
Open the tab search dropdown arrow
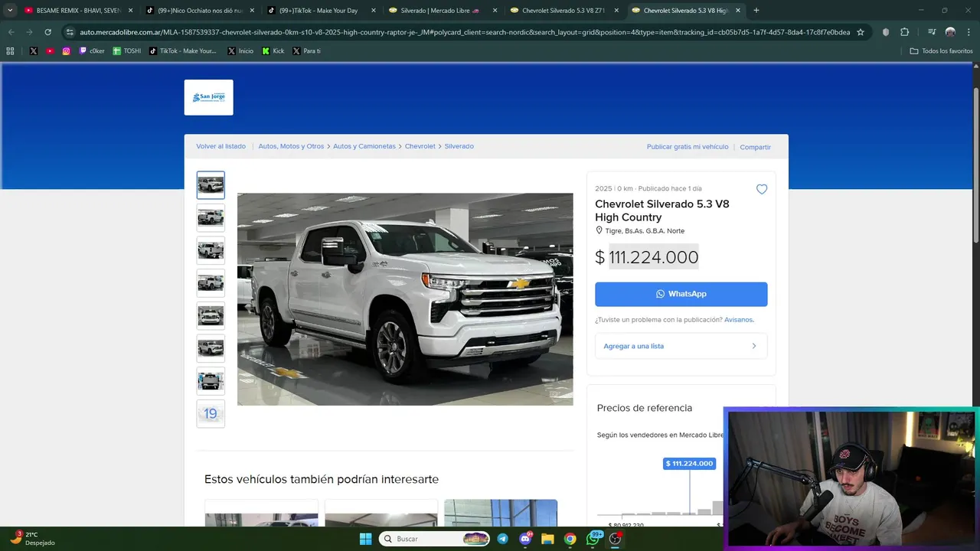tap(10, 11)
